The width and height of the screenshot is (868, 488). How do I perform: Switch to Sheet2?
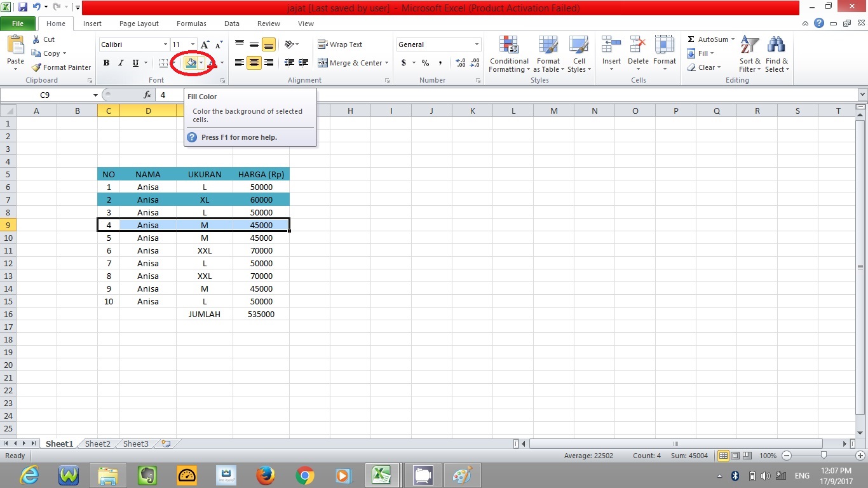click(x=97, y=444)
